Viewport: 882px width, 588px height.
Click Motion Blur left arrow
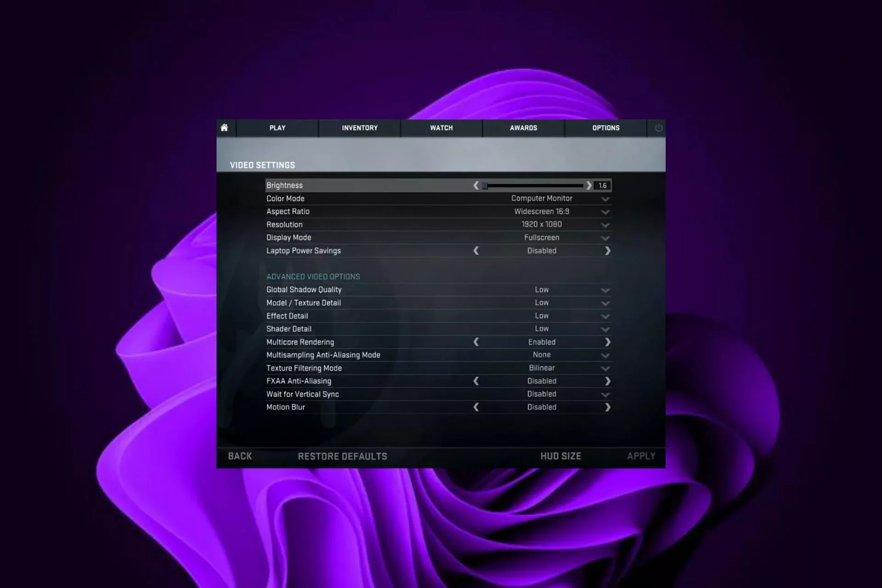476,407
